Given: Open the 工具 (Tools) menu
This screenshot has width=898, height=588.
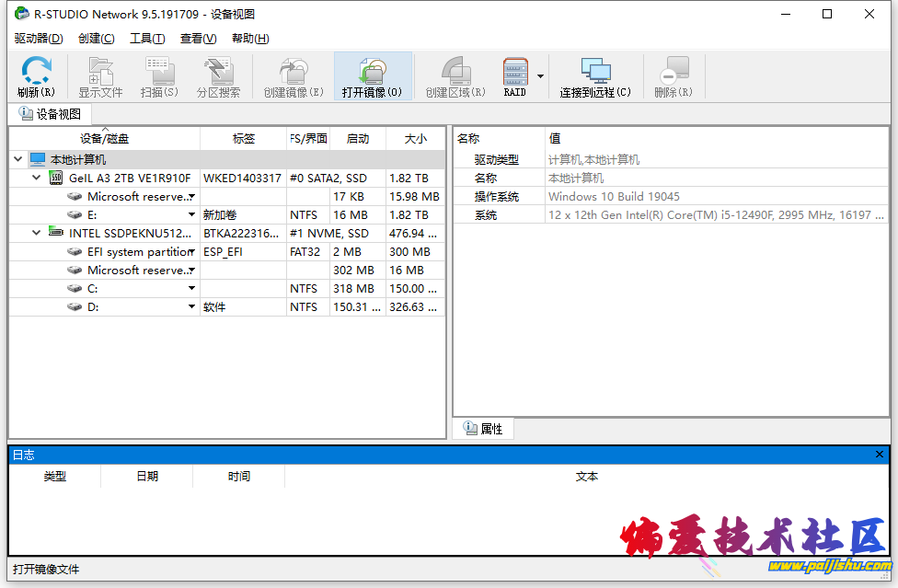Looking at the screenshot, I should click(146, 38).
